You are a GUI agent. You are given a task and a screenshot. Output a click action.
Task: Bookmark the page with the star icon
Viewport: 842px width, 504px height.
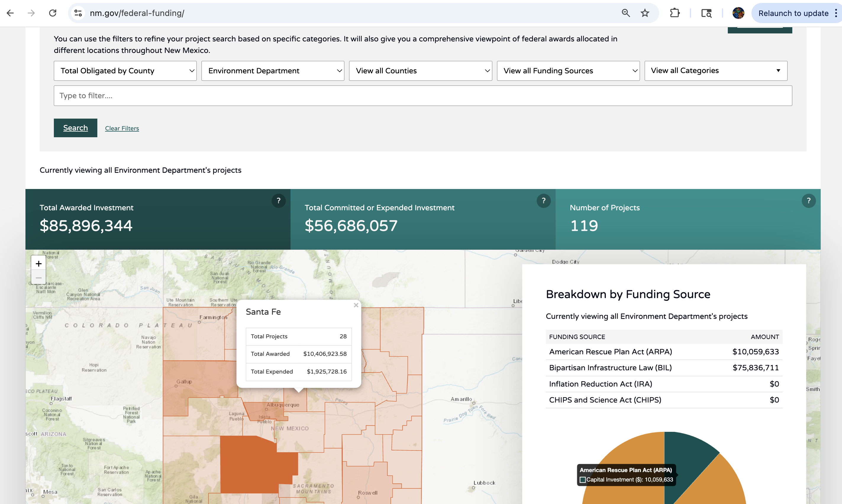[x=644, y=13]
